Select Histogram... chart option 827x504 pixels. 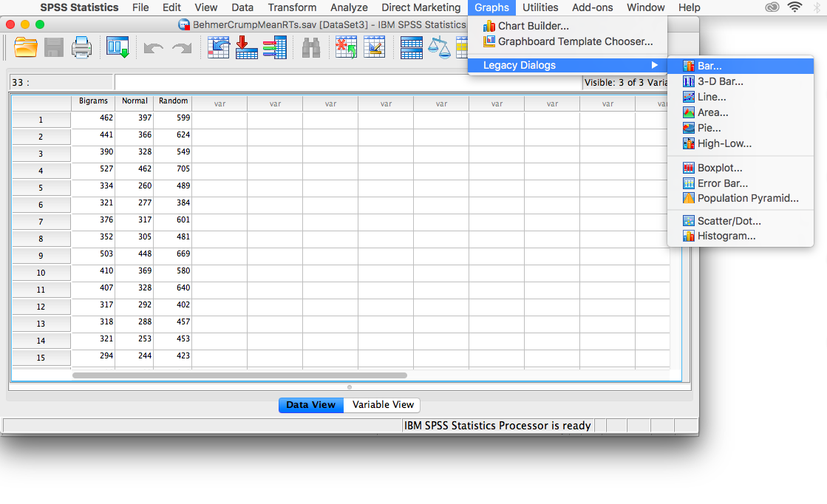[741, 236]
